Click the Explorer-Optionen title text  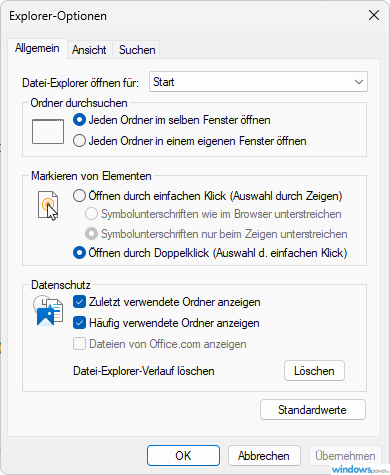[58, 16]
